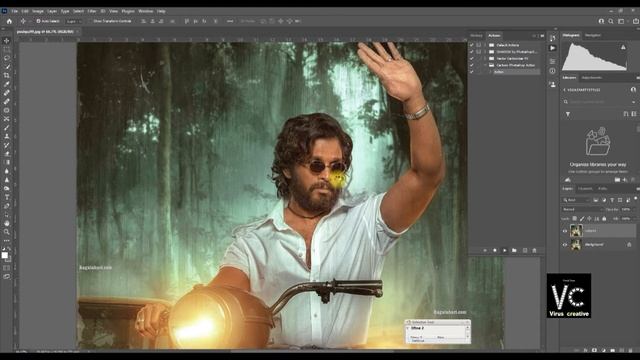Delete action using trash icon
The width and height of the screenshot is (640, 360).
click(x=534, y=250)
